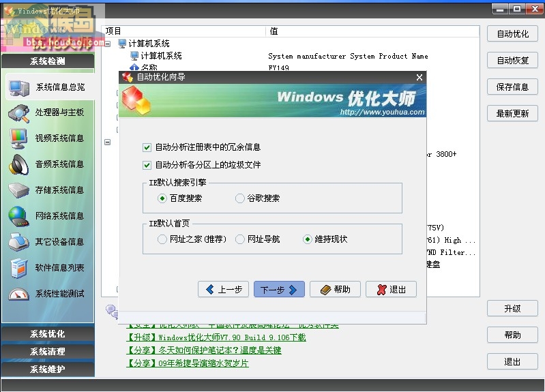Open 存储系统信息 drive icon

(x=19, y=190)
